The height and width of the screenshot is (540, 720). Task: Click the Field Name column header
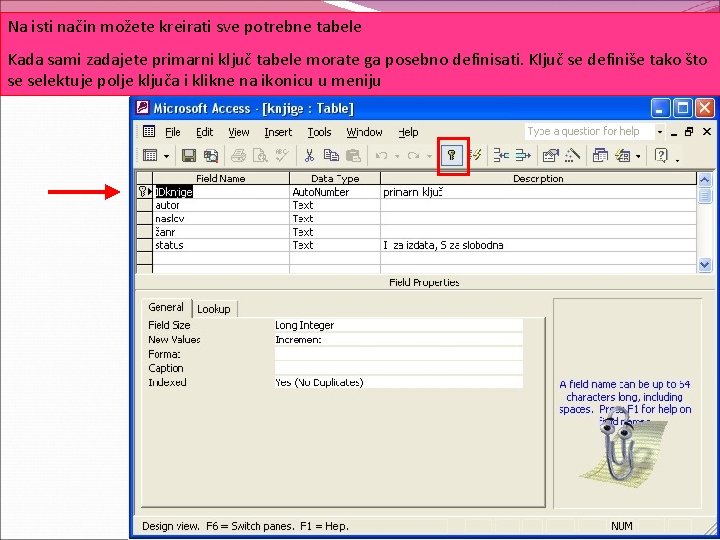pos(221,179)
